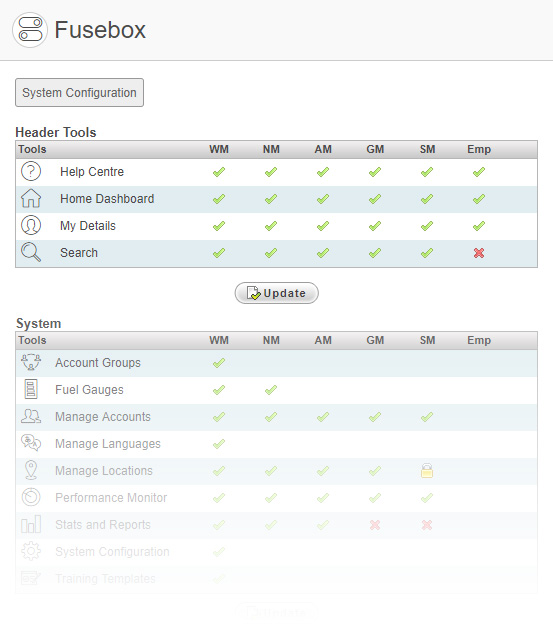Click the Emp column header in System table

[x=479, y=340]
